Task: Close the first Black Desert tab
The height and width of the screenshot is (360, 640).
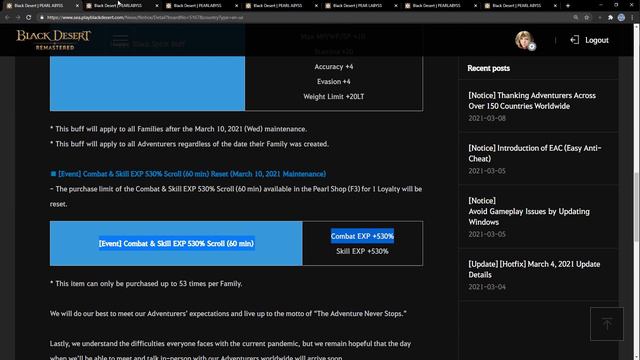Action: click(x=77, y=6)
